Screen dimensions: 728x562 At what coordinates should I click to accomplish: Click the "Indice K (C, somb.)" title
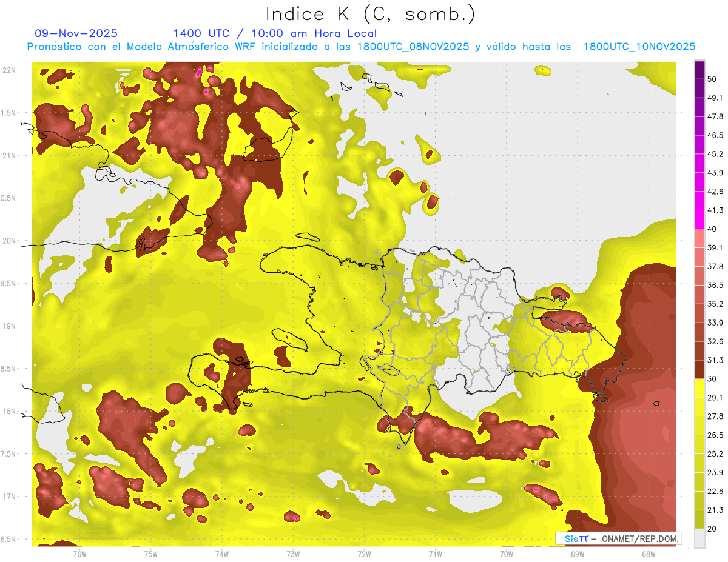pyautogui.click(x=371, y=14)
